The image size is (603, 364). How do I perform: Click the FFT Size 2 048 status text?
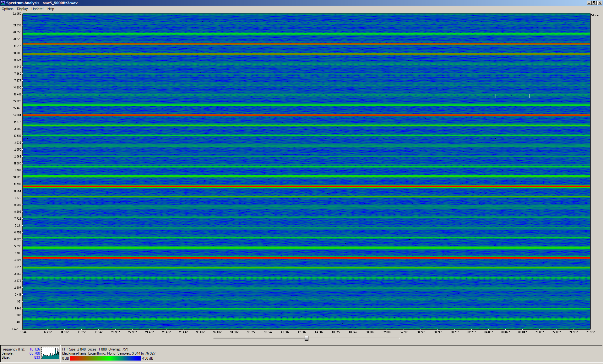(74, 349)
